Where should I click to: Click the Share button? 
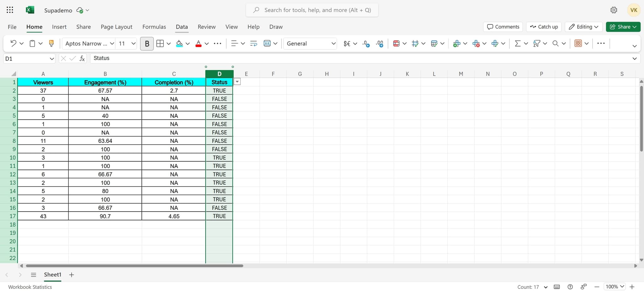623,27
